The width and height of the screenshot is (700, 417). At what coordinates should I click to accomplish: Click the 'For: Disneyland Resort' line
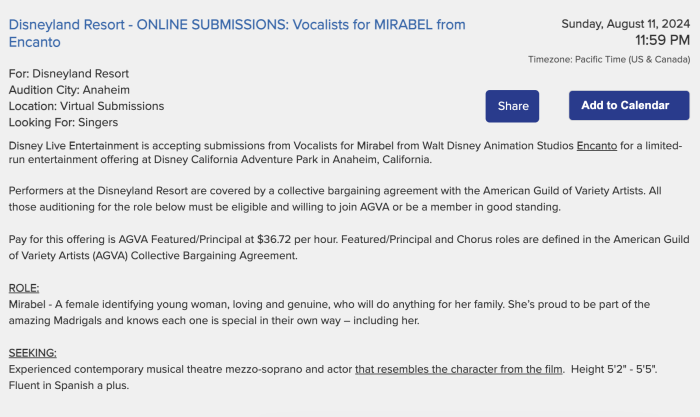68,74
